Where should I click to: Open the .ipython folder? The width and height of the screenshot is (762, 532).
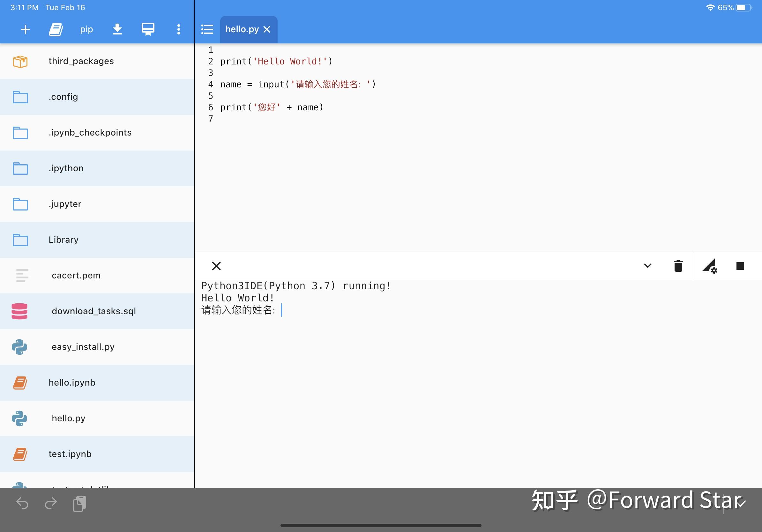tap(97, 168)
